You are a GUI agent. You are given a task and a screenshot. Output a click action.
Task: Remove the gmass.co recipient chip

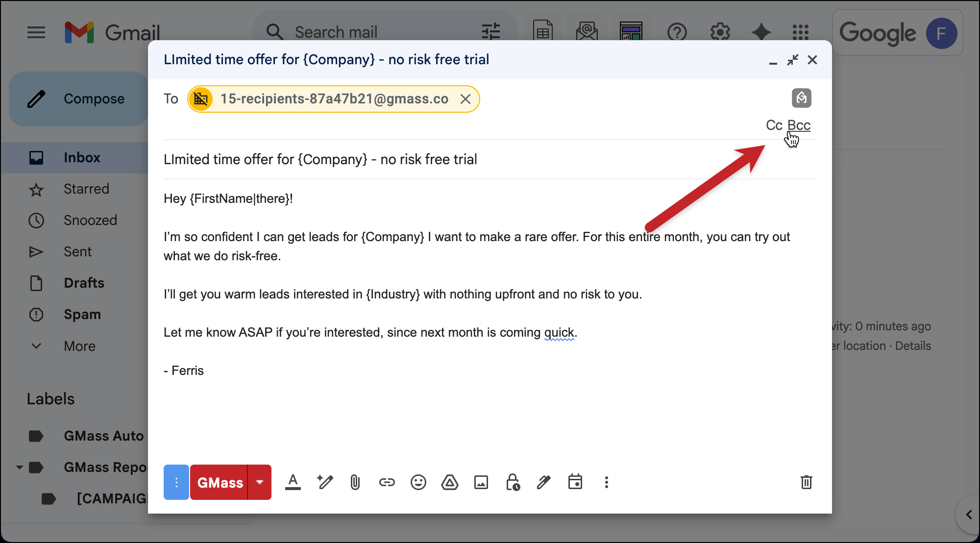click(465, 99)
